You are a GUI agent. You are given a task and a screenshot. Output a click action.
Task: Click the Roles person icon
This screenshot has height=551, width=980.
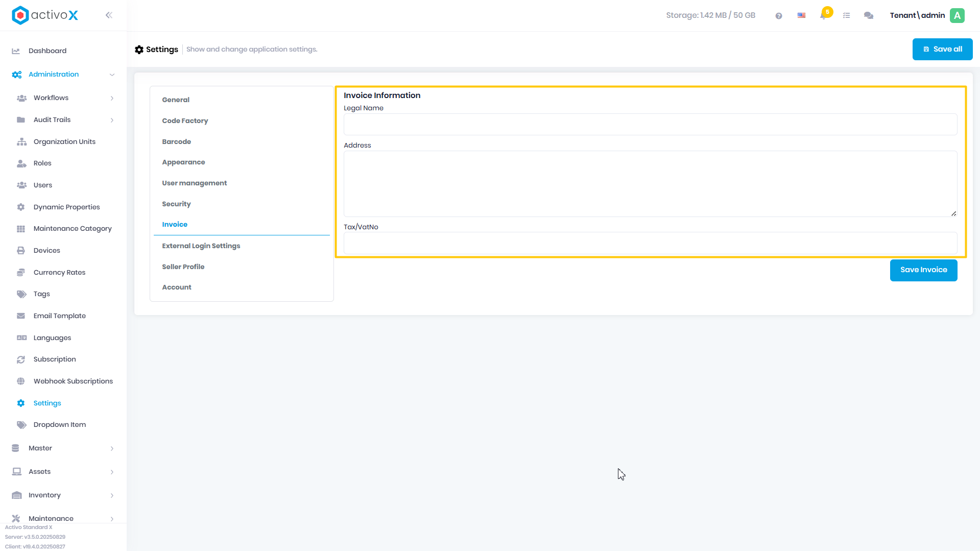tap(21, 163)
